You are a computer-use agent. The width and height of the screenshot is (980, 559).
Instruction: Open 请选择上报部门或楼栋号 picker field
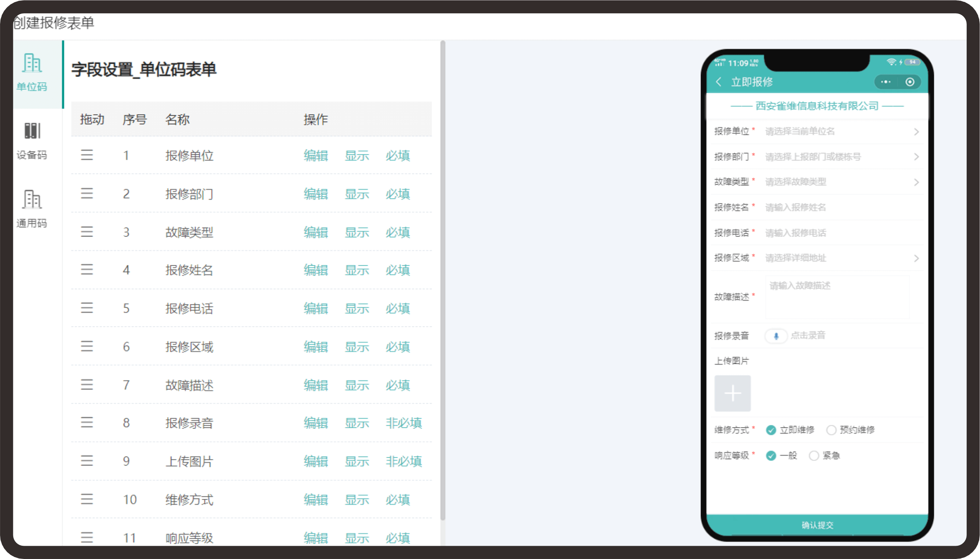(813, 157)
